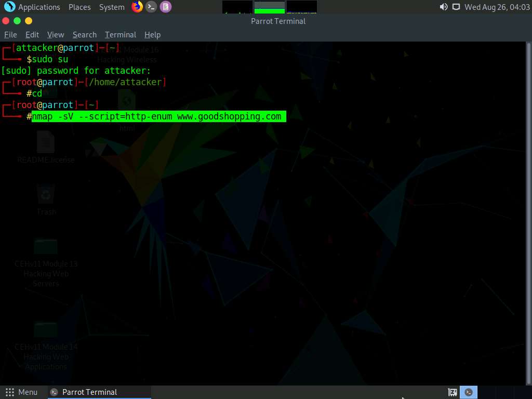Screen dimensions: 532x399
Task: Click the network display tray icon
Action: (x=456, y=7)
